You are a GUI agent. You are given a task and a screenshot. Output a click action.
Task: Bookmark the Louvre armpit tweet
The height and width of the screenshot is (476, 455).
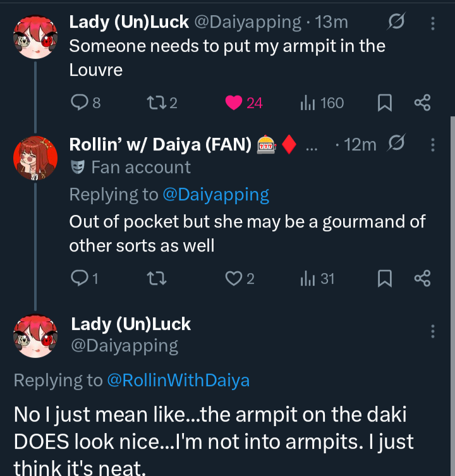point(385,102)
